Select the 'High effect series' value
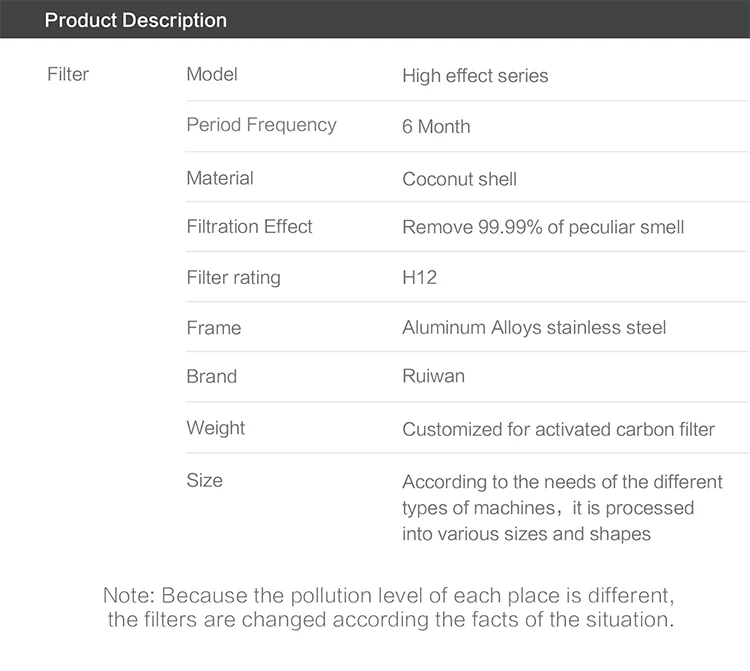The width and height of the screenshot is (750, 671). click(x=475, y=76)
